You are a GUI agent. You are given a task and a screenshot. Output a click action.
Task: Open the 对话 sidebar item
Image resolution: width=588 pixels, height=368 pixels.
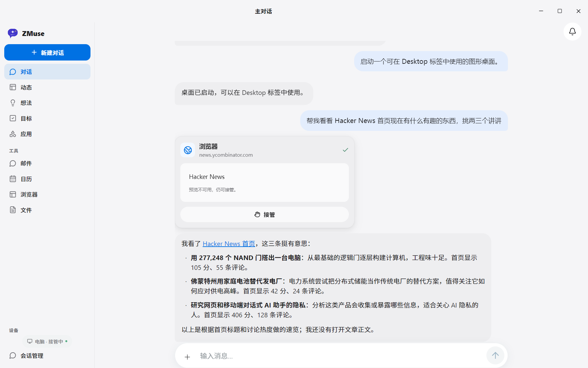click(47, 72)
